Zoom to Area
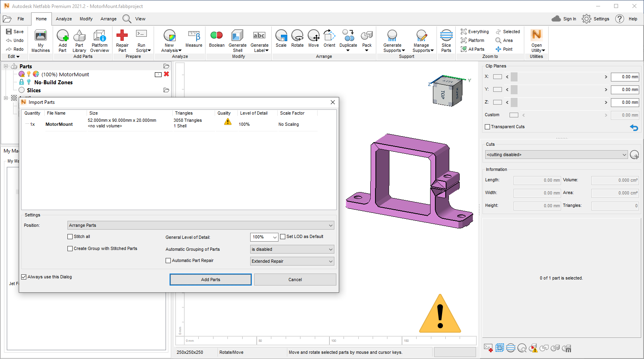Image resolution: width=644 pixels, height=359 pixels. 504,40
